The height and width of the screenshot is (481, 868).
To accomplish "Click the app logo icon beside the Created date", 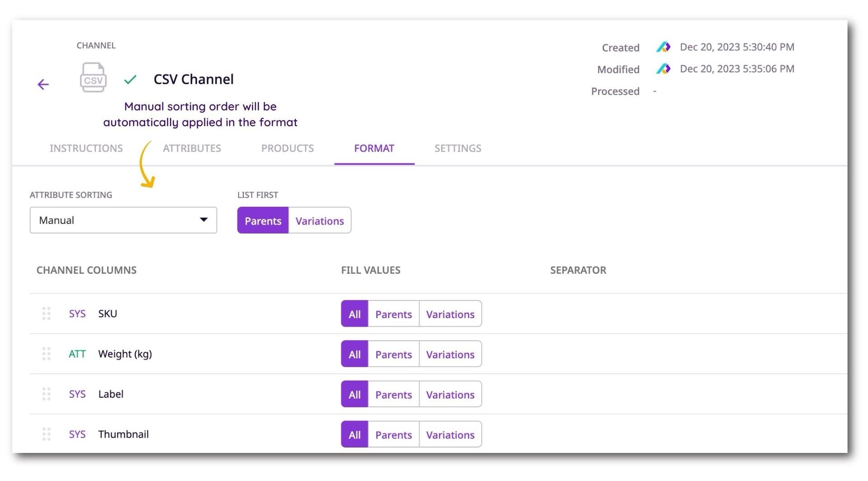I will [664, 47].
